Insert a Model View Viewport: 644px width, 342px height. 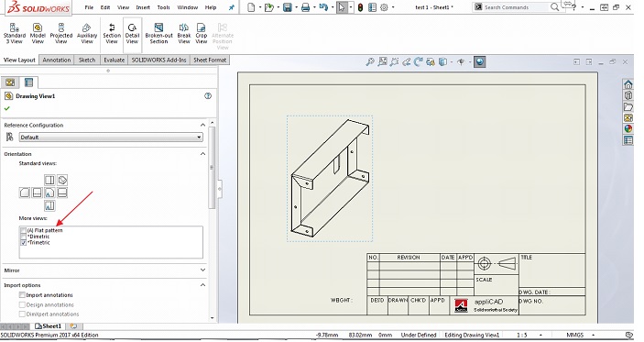(x=38, y=33)
